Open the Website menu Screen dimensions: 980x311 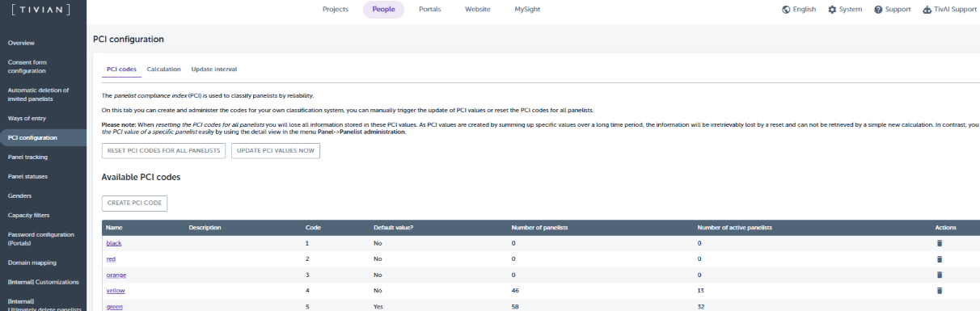tap(478, 10)
